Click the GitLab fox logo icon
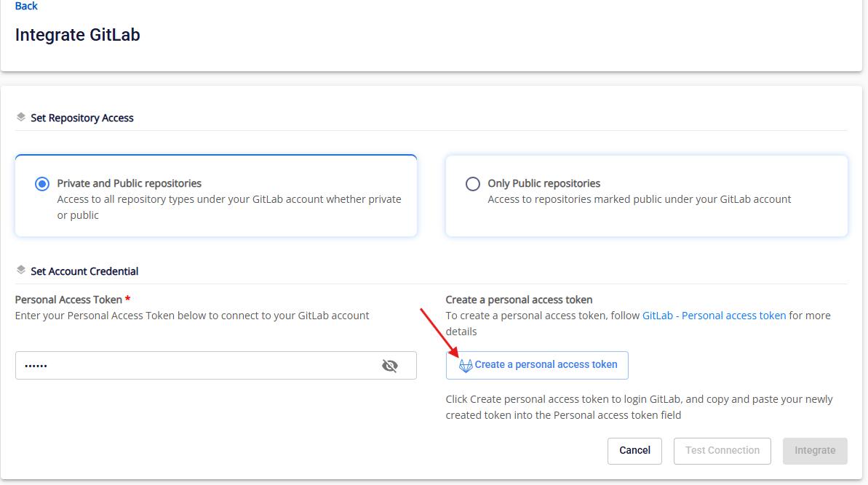 (466, 366)
